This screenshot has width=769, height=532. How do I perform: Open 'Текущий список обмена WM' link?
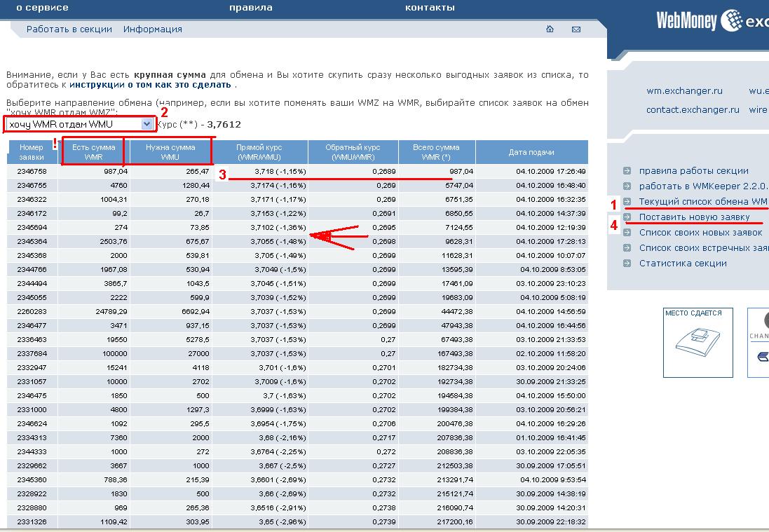point(703,202)
